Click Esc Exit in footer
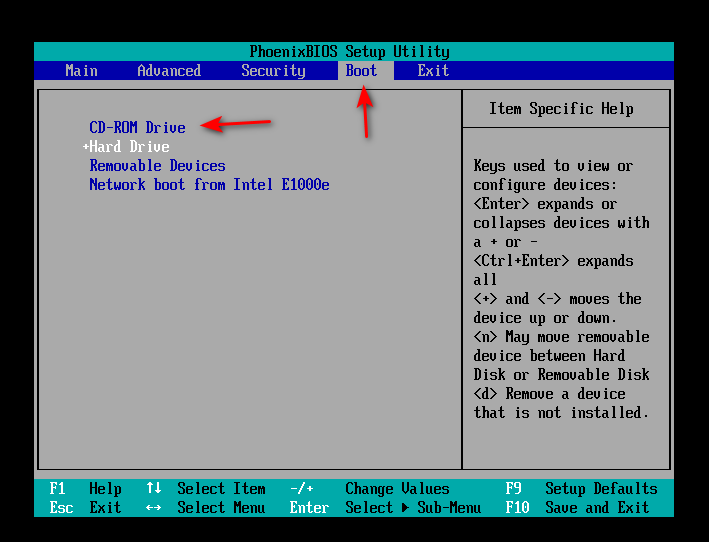This screenshot has height=542, width=709. click(85, 507)
